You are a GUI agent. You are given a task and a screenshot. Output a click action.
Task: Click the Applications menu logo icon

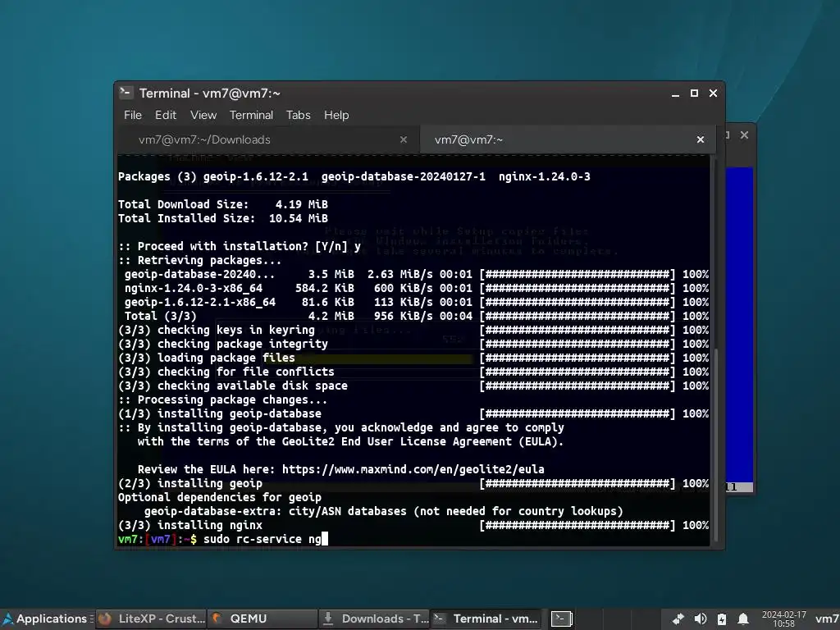point(7,619)
